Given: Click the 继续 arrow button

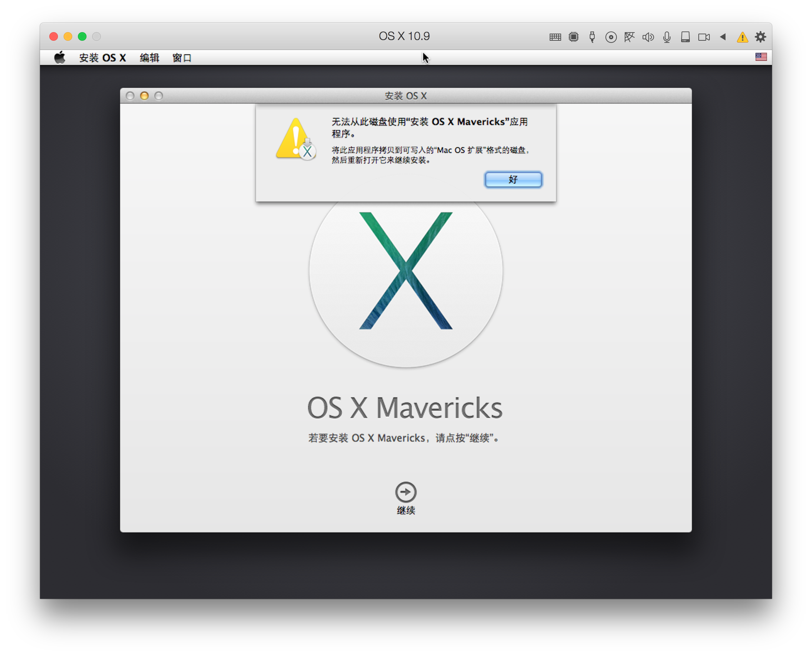Looking at the screenshot, I should [x=406, y=492].
